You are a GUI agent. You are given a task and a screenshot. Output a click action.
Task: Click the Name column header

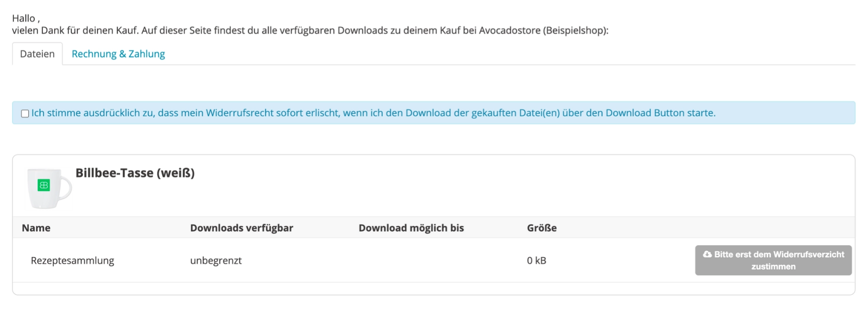pos(36,228)
